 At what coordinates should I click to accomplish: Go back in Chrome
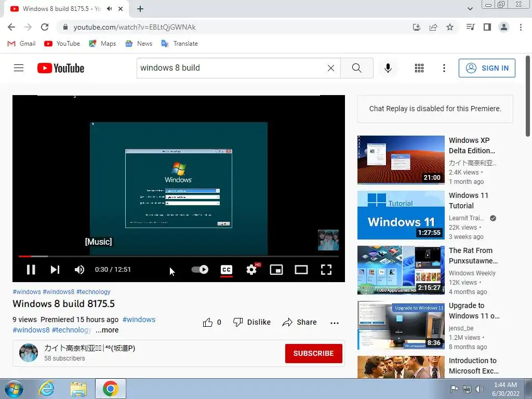tap(11, 27)
